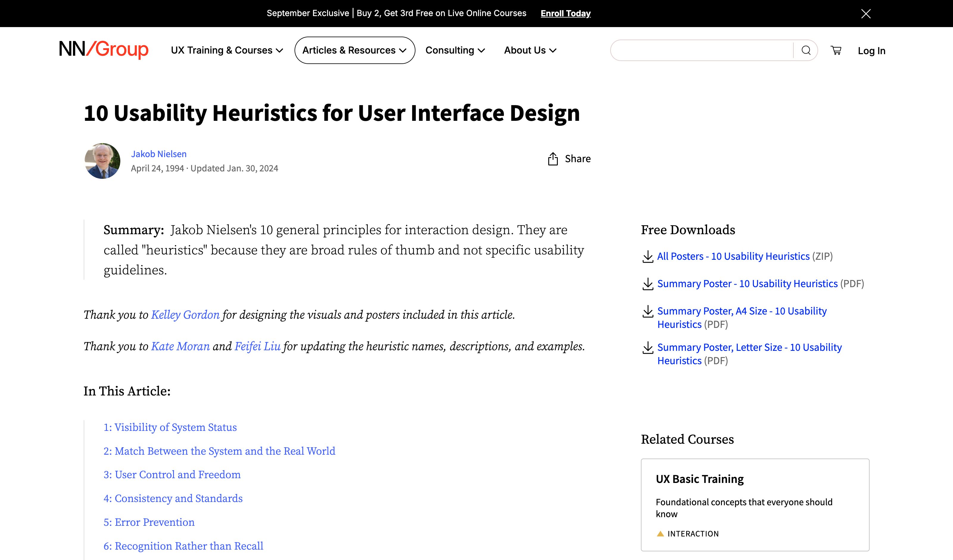The image size is (953, 560).
Task: Jump to 1: Visibility of System Status
Action: (170, 427)
